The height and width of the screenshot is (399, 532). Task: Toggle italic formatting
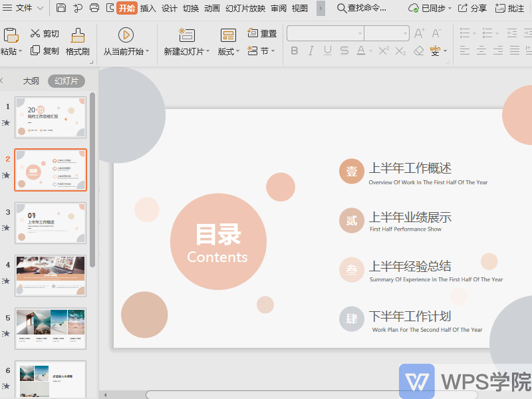(311, 50)
